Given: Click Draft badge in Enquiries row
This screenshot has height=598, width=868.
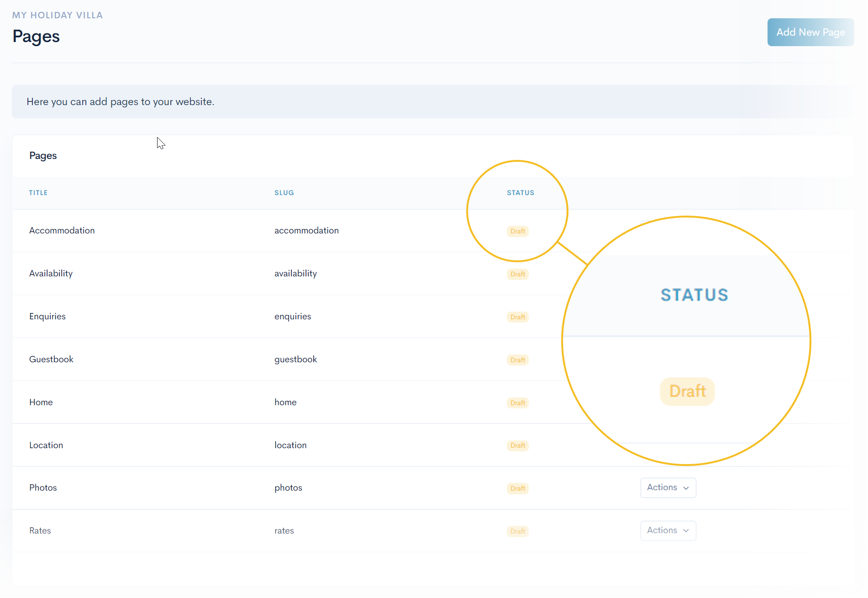Looking at the screenshot, I should point(518,317).
